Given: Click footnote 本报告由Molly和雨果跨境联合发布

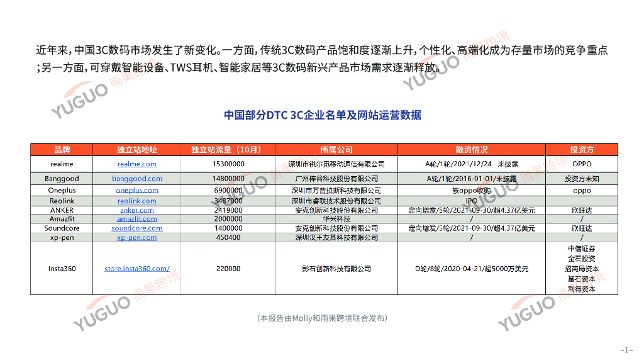Looking at the screenshot, I should tap(323, 318).
